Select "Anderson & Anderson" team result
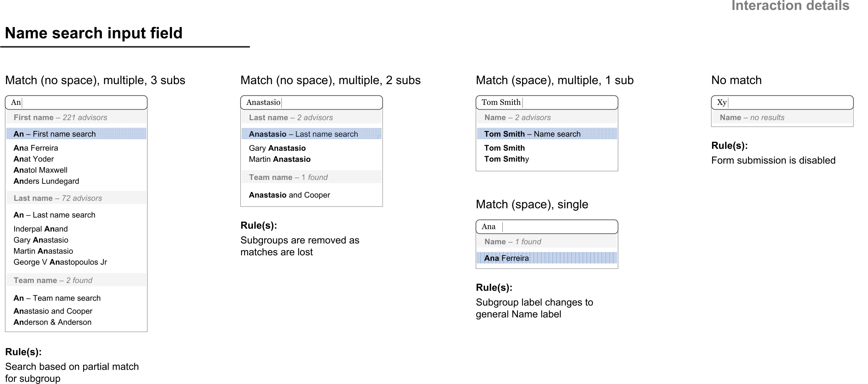Screen dimensions: 868x384 (53, 322)
